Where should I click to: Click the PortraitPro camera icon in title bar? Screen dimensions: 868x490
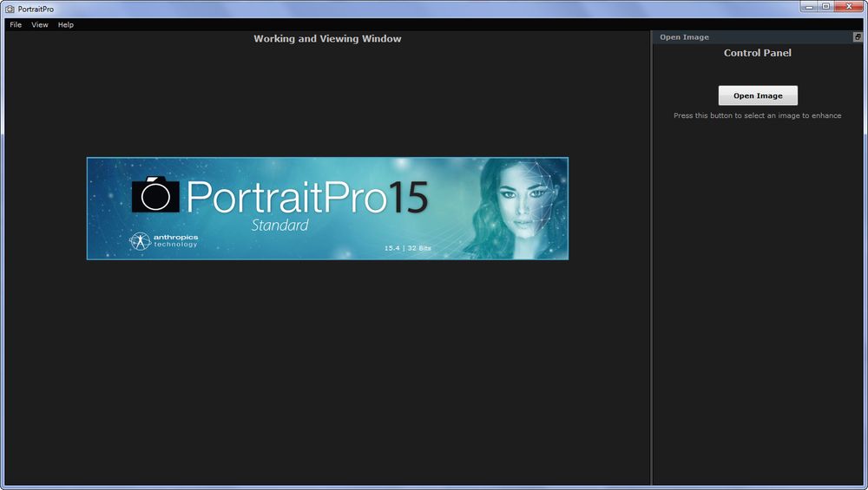pyautogui.click(x=9, y=9)
